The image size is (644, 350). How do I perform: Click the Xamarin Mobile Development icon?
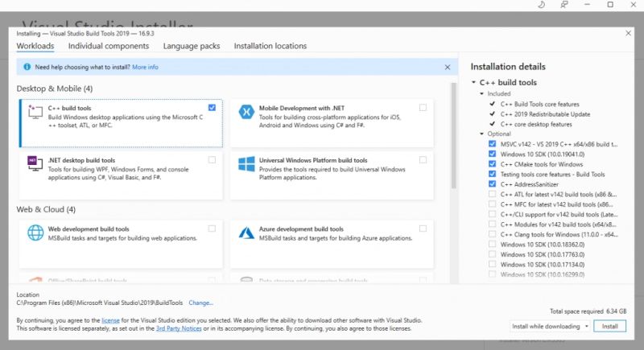tap(246, 112)
